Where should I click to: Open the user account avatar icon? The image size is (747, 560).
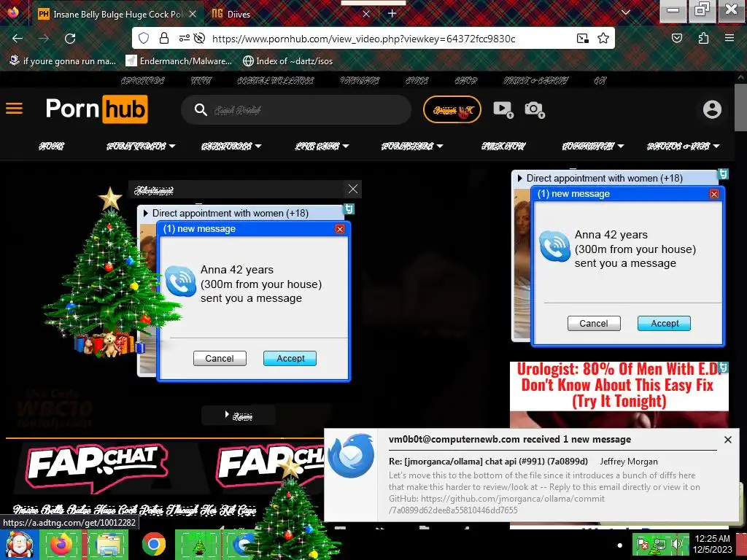(712, 109)
